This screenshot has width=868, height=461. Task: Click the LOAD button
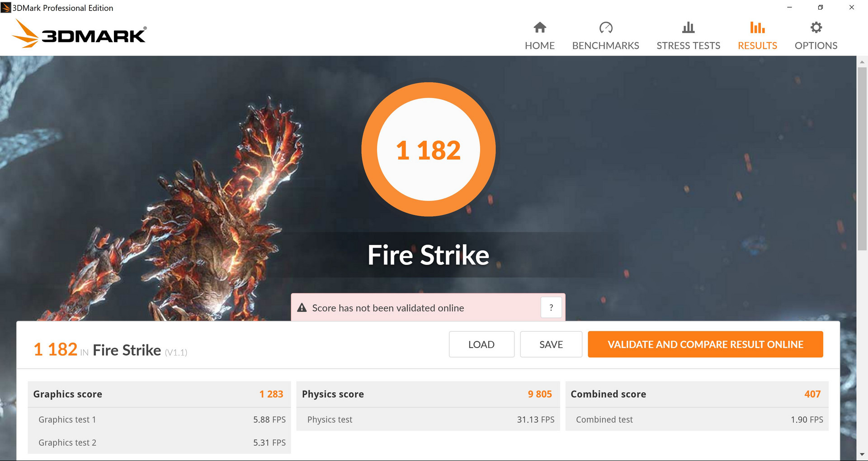pyautogui.click(x=481, y=344)
